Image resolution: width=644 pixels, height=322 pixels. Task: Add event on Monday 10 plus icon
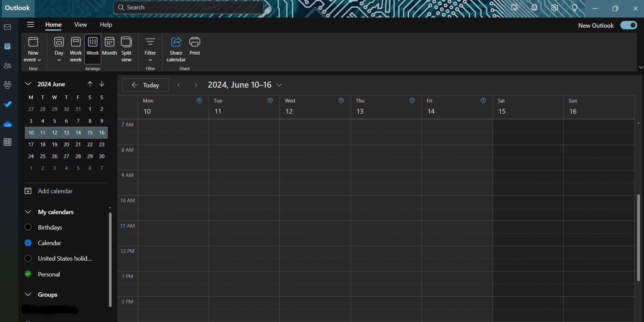199,100
